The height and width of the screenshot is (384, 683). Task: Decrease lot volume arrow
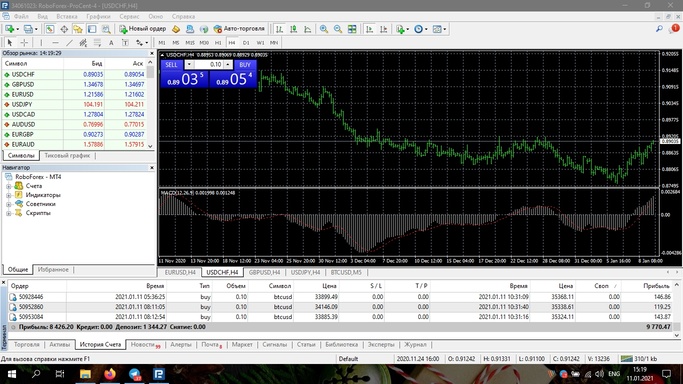pos(189,64)
